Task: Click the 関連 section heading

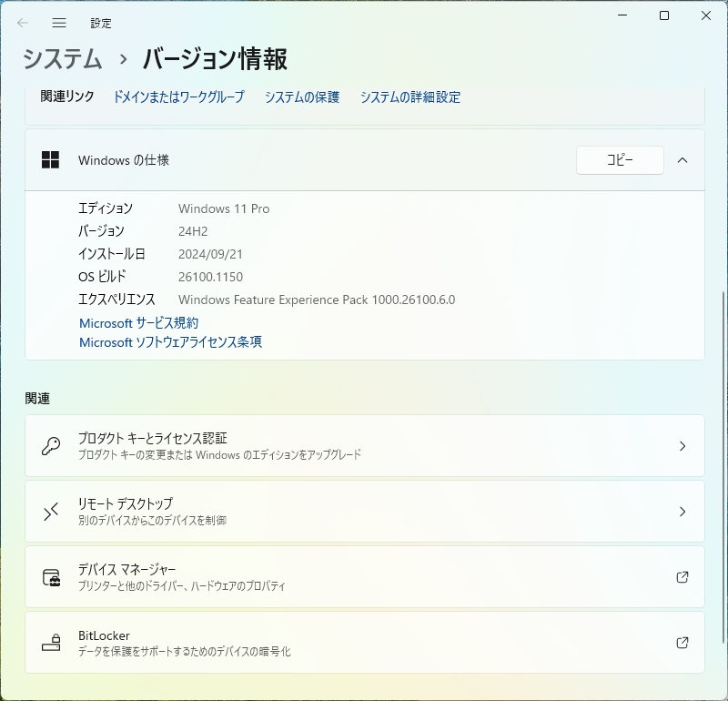Action: (37, 398)
